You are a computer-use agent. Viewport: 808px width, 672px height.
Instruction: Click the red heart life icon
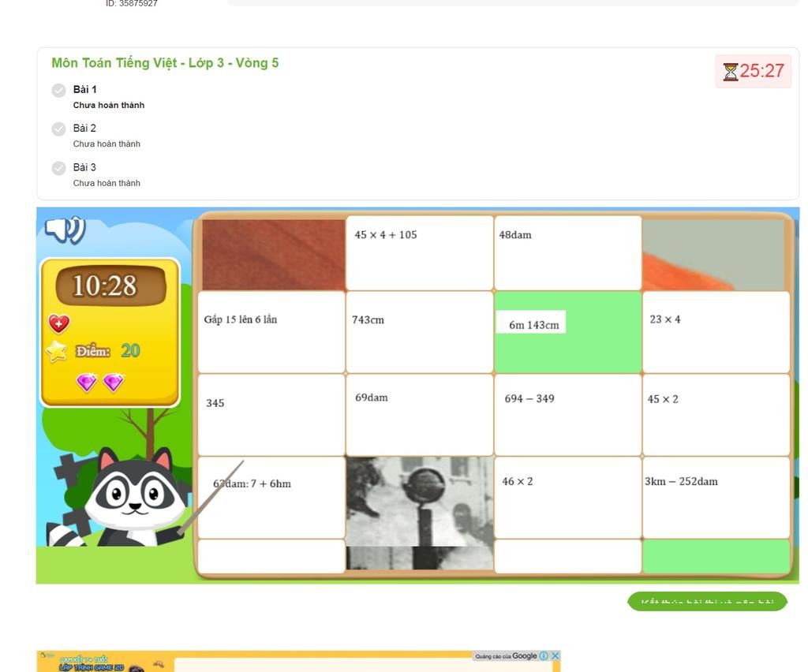click(58, 324)
